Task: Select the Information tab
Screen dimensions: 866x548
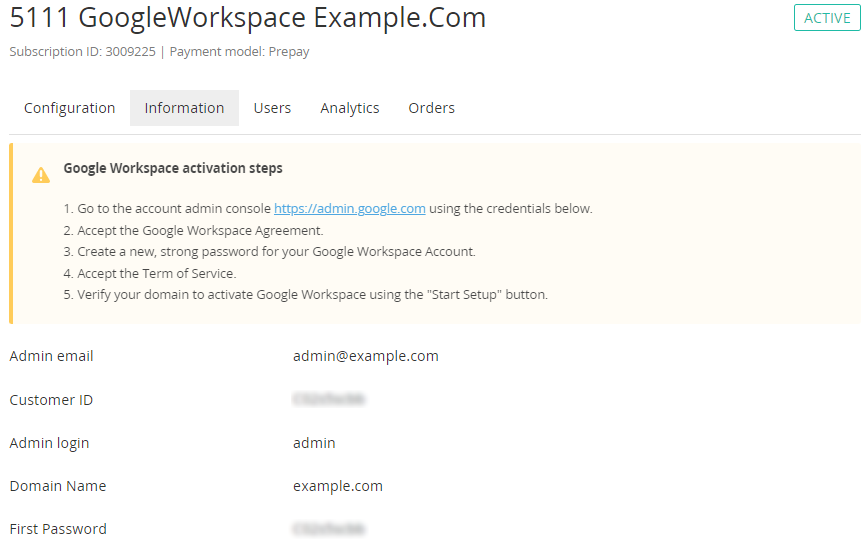Action: 184,108
